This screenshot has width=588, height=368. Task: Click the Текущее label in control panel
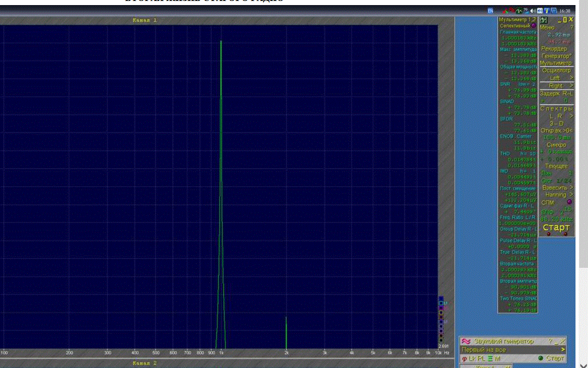click(556, 166)
